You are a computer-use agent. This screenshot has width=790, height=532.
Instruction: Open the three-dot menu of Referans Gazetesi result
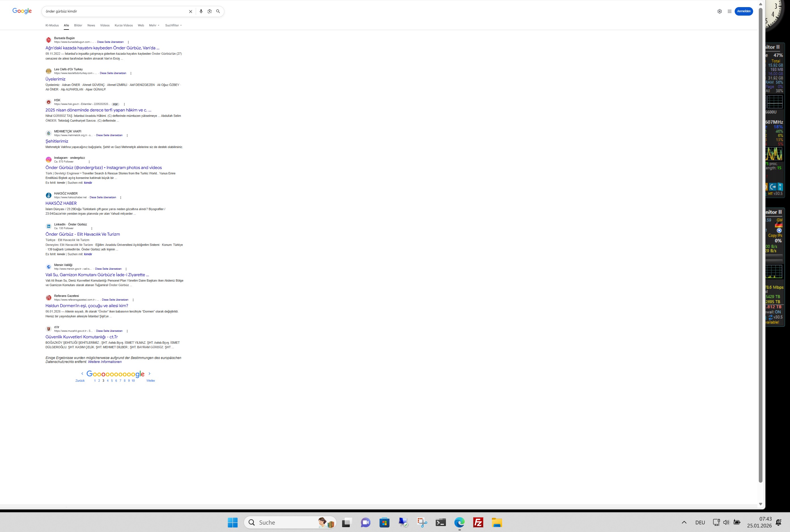point(133,300)
